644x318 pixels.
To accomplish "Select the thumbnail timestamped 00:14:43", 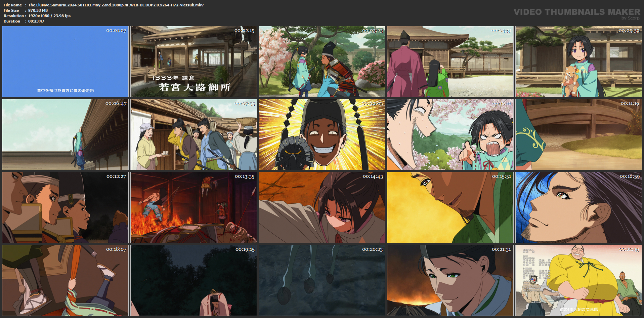I will [x=322, y=207].
